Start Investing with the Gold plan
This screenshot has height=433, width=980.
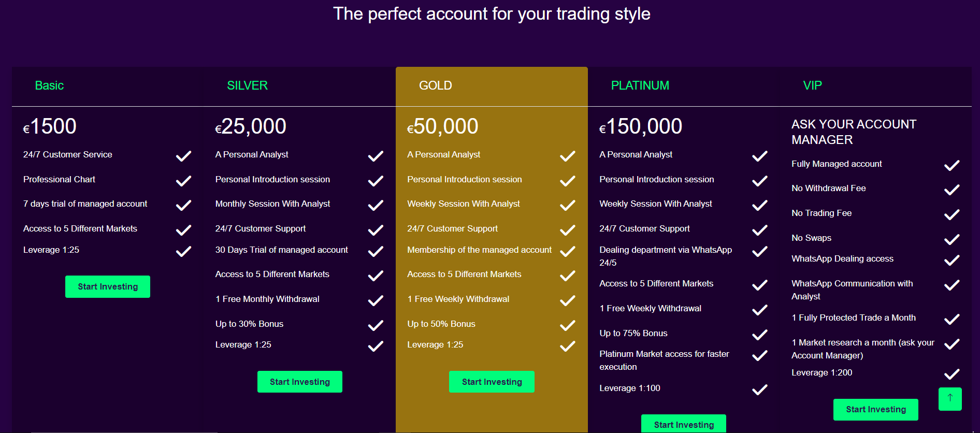point(492,382)
